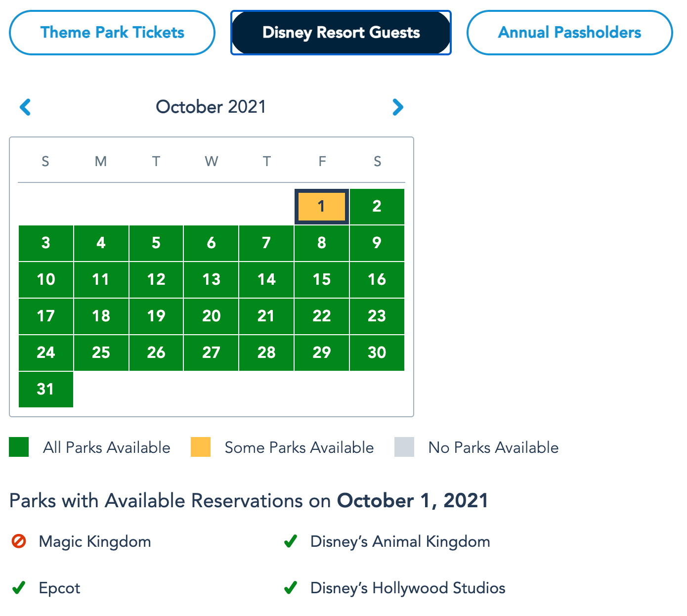Select the Disney Resort Guests tab
The height and width of the screenshot is (616, 687).
pos(341,33)
